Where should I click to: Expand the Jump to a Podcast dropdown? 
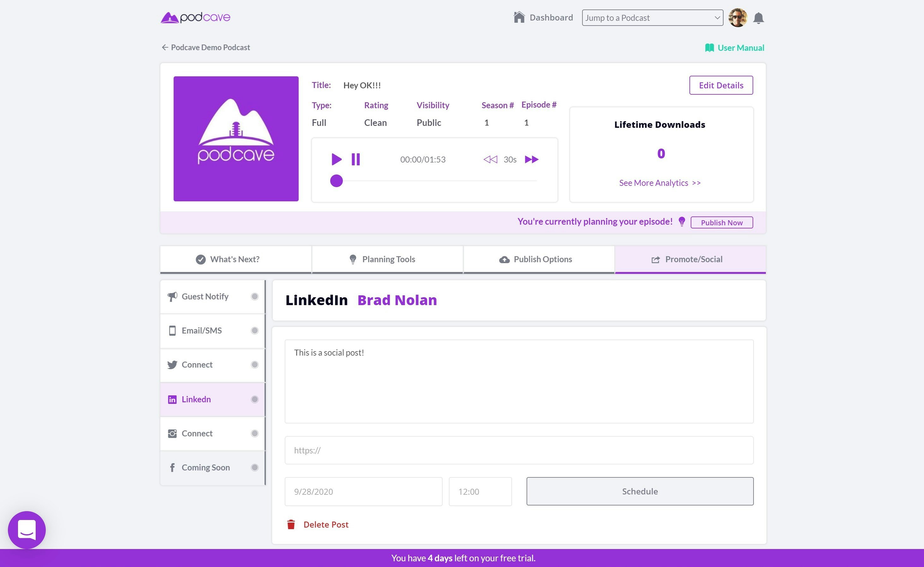click(652, 18)
